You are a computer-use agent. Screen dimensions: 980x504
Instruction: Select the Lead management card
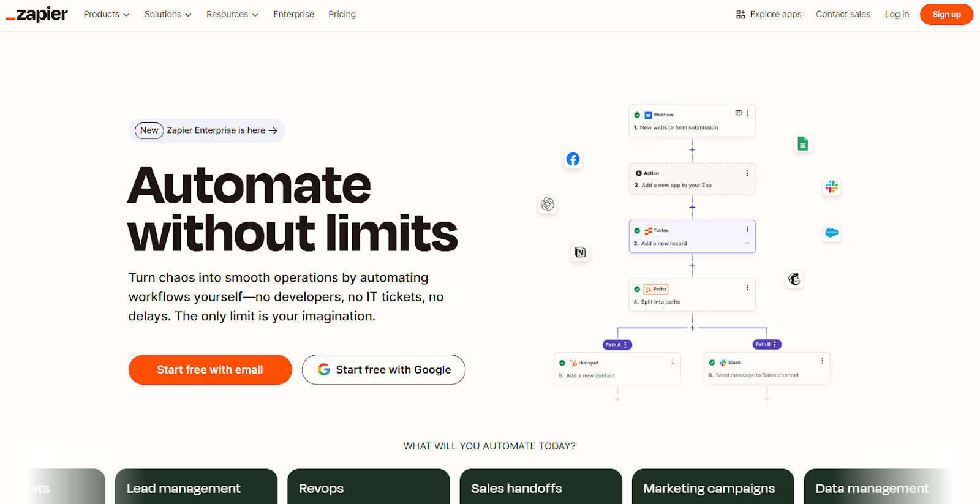[x=196, y=487]
